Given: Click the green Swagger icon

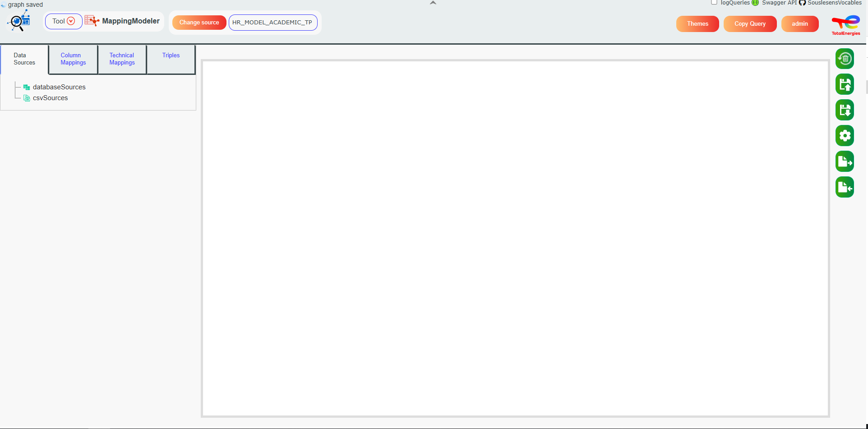Looking at the screenshot, I should [x=755, y=3].
